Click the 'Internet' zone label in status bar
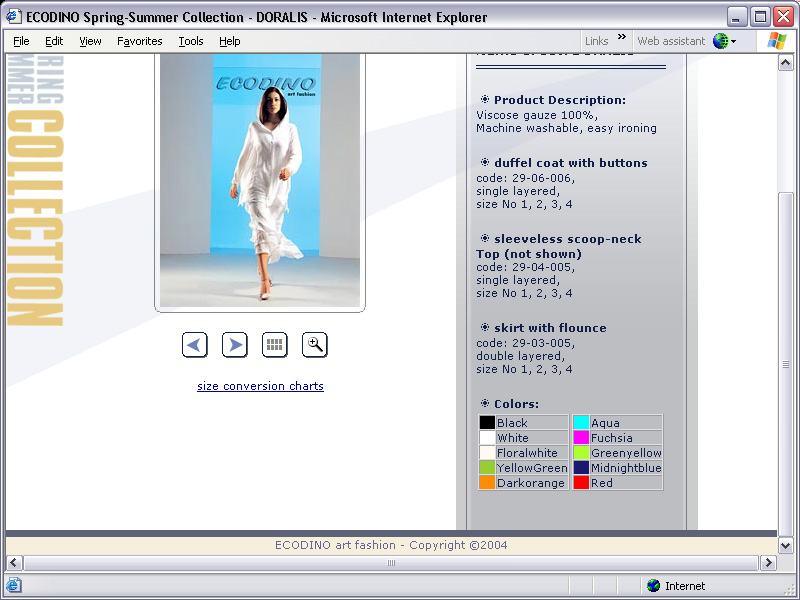The width and height of the screenshot is (800, 600). pos(685,586)
